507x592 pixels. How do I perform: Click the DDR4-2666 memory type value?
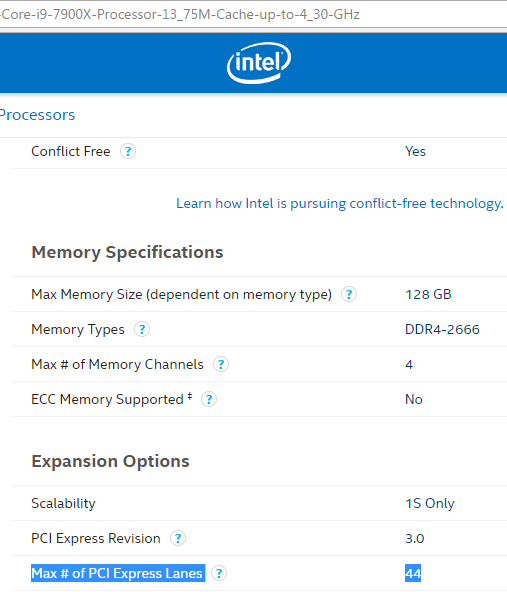(x=442, y=329)
